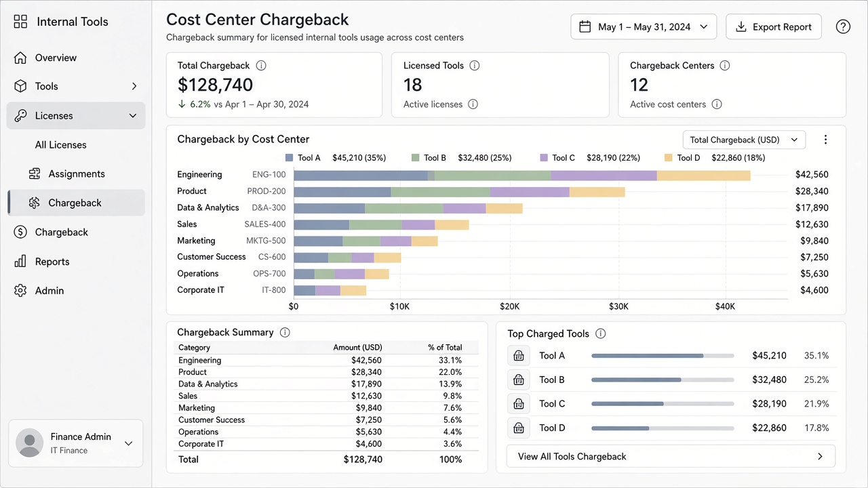
Task: Click the Corporate IT IT-800 stacked bar
Action: 330,290
